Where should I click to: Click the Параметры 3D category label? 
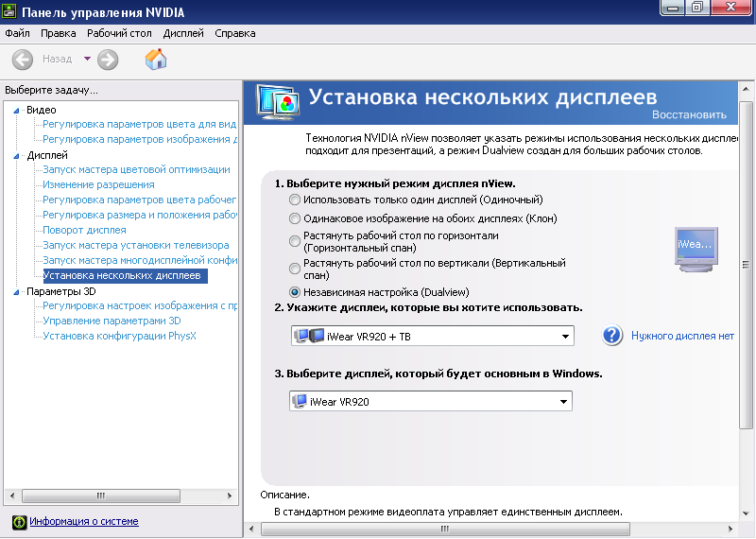pos(61,291)
